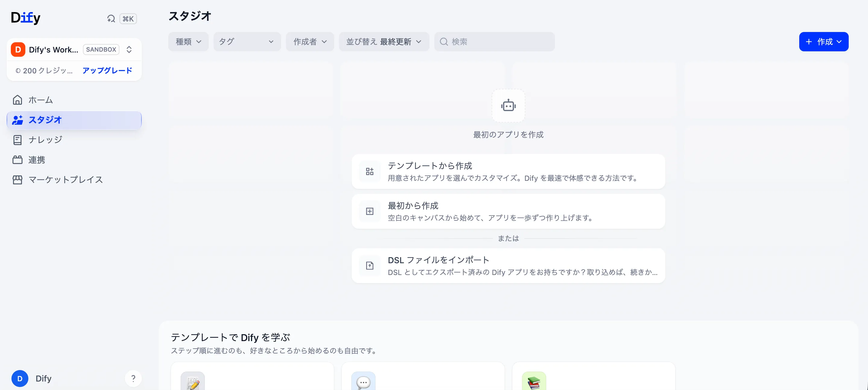868x390 pixels.
Task: Go to ホーム in the sidebar
Action: tap(74, 100)
